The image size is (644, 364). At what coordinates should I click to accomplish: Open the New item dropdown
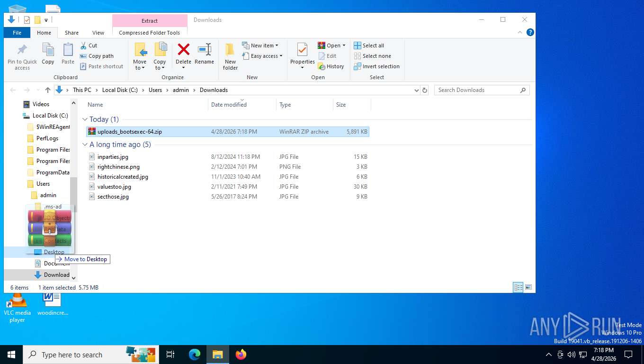pyautogui.click(x=260, y=45)
